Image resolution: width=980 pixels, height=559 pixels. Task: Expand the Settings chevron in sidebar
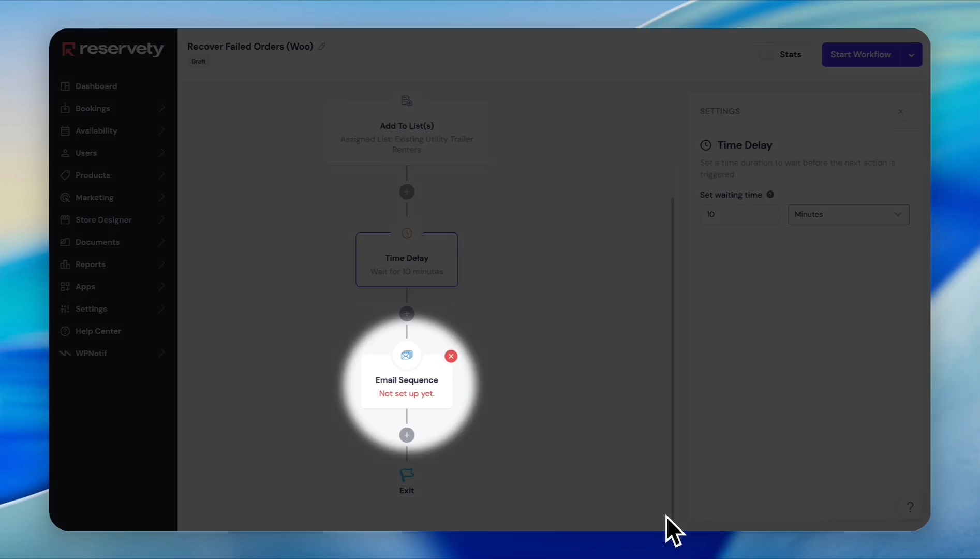click(x=161, y=308)
